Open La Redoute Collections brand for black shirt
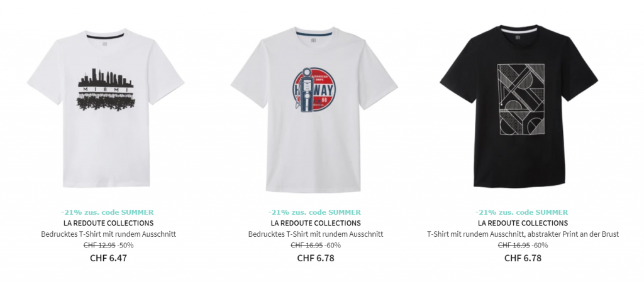 click(x=523, y=224)
